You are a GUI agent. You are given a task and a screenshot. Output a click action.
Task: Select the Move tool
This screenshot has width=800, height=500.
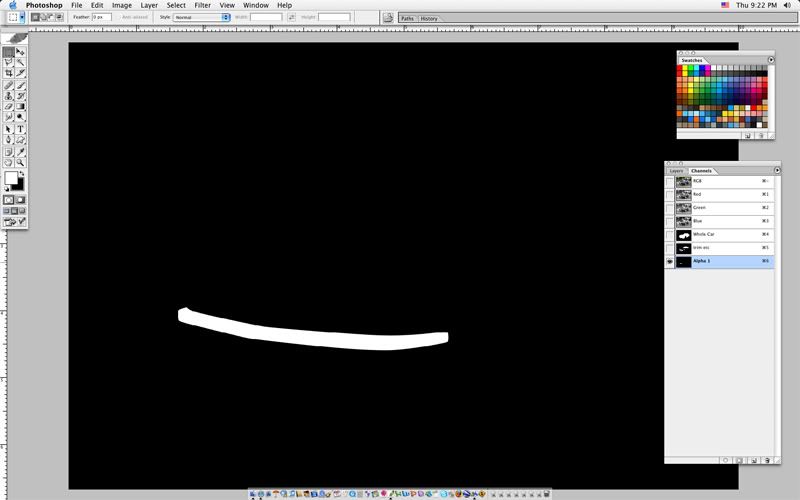point(20,51)
